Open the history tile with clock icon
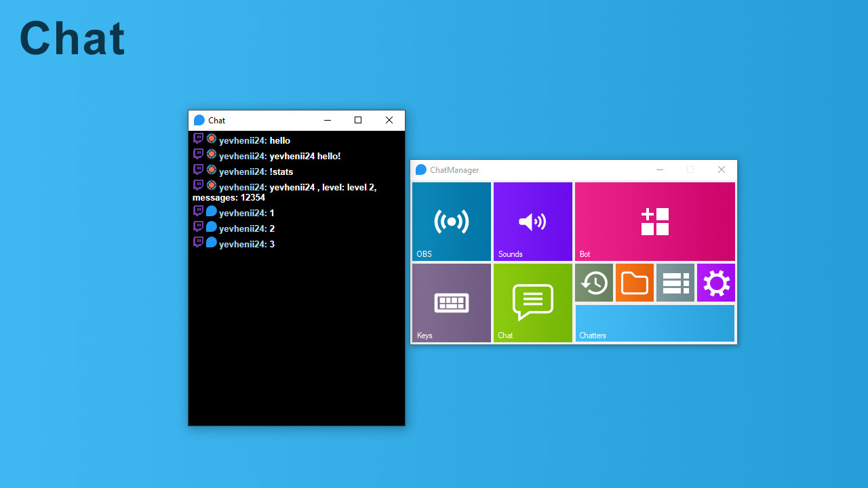868x488 pixels. coord(593,283)
